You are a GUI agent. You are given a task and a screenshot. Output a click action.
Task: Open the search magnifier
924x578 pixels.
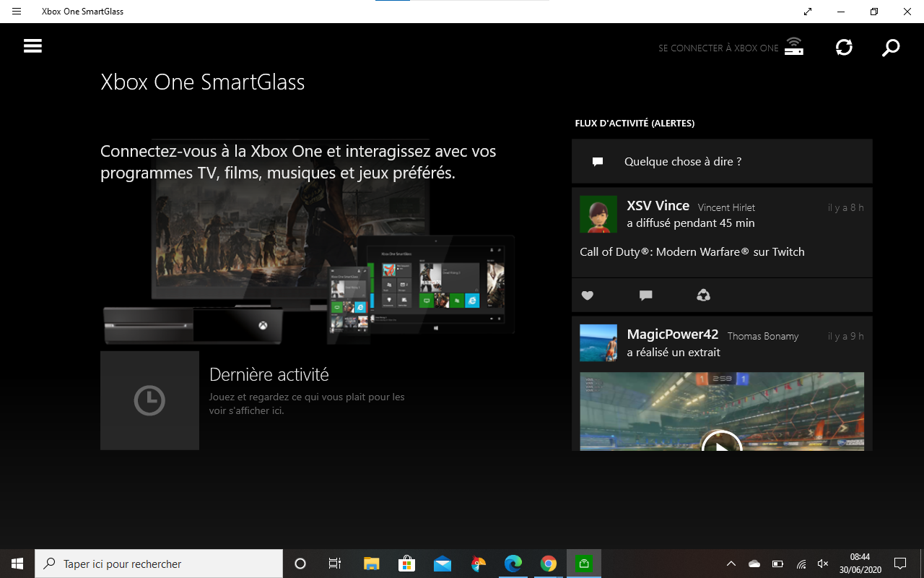891,48
